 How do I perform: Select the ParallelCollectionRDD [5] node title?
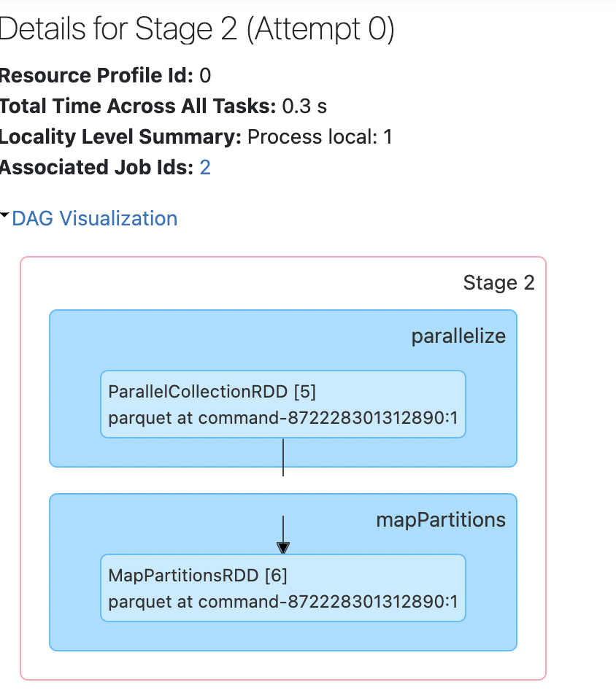pos(212,392)
